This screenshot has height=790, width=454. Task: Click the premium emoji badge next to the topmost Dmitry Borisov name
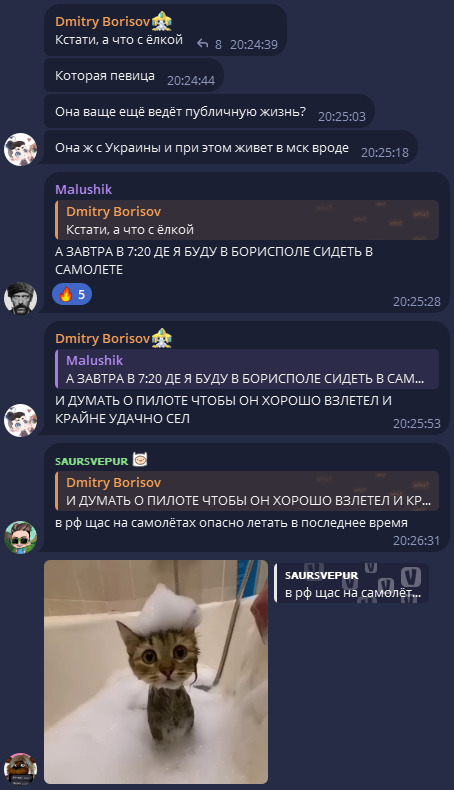point(162,21)
